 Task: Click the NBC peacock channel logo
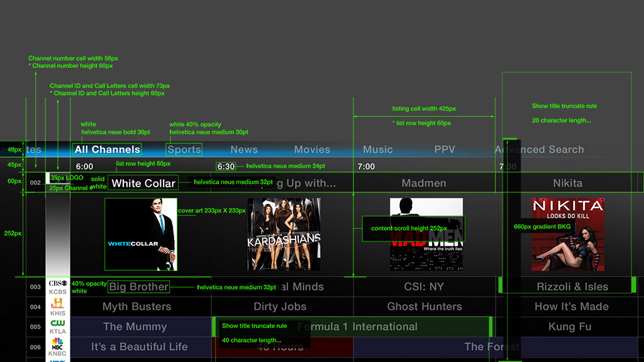[x=57, y=343]
